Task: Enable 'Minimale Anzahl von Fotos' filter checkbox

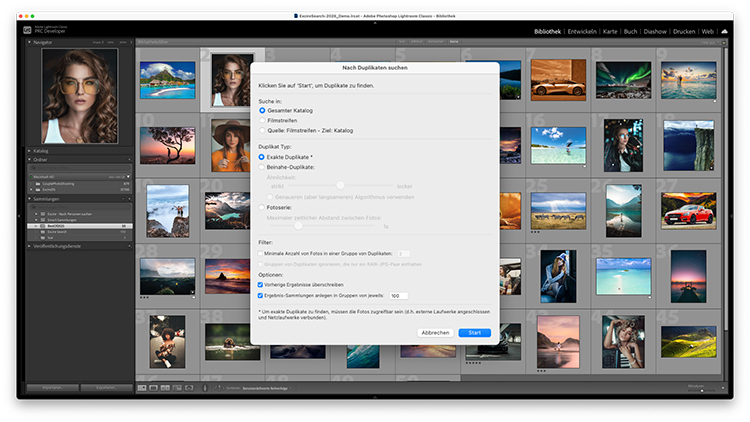Action: pos(261,254)
